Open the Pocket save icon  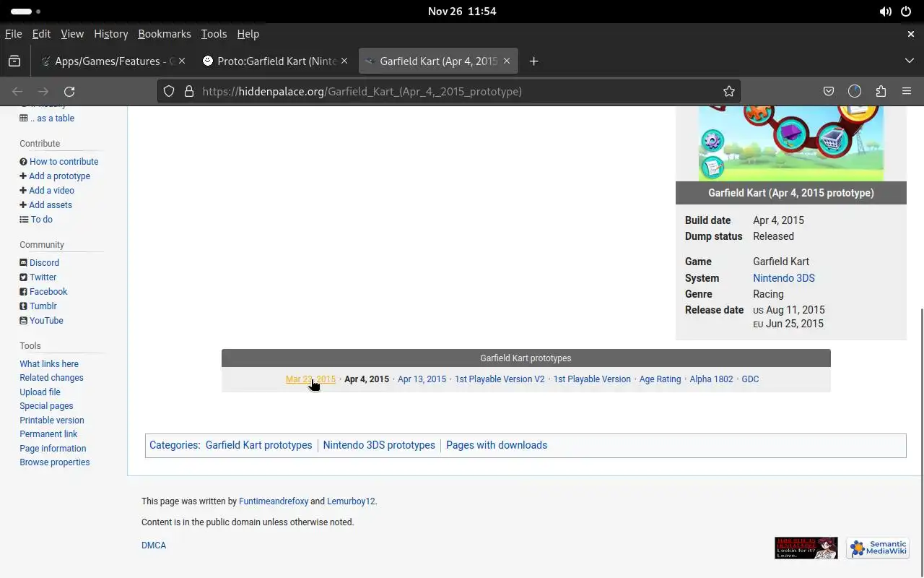(x=829, y=91)
